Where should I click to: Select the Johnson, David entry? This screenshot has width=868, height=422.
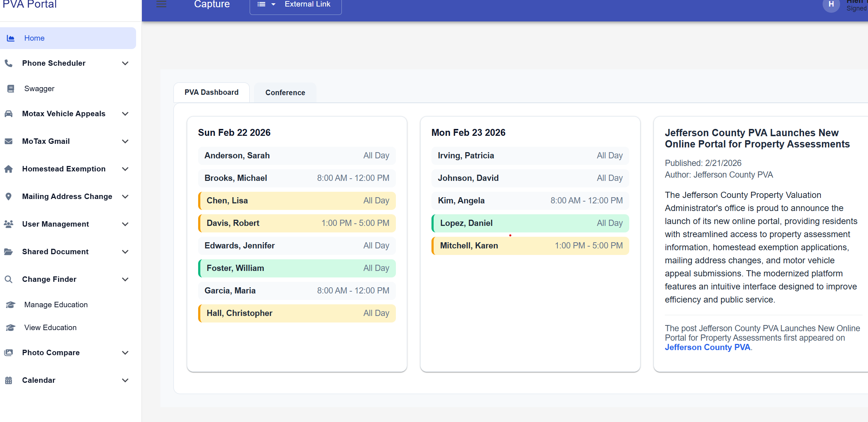[x=530, y=178]
